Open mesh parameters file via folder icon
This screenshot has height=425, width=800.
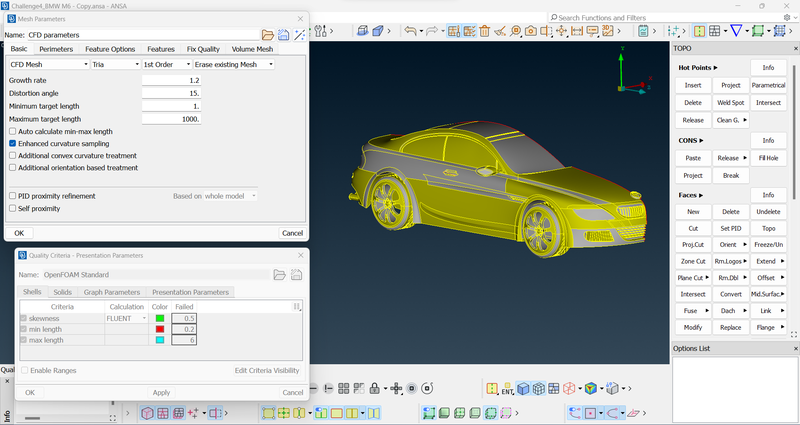pyautogui.click(x=268, y=35)
